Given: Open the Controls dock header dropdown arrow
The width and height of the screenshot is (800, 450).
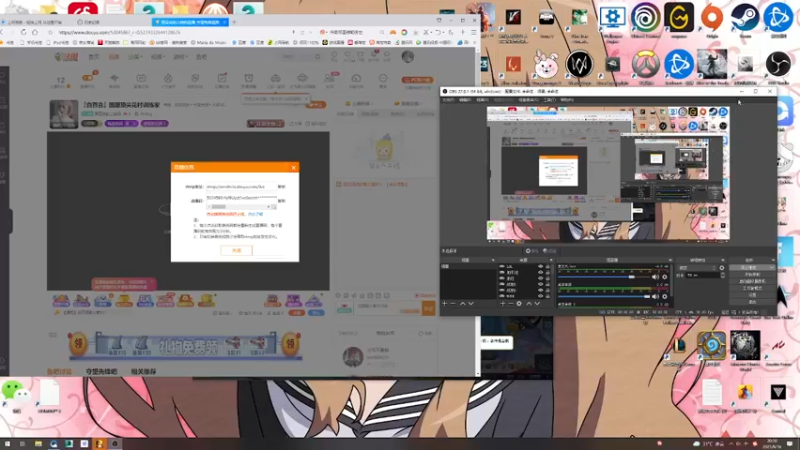Looking at the screenshot, I should (773, 260).
